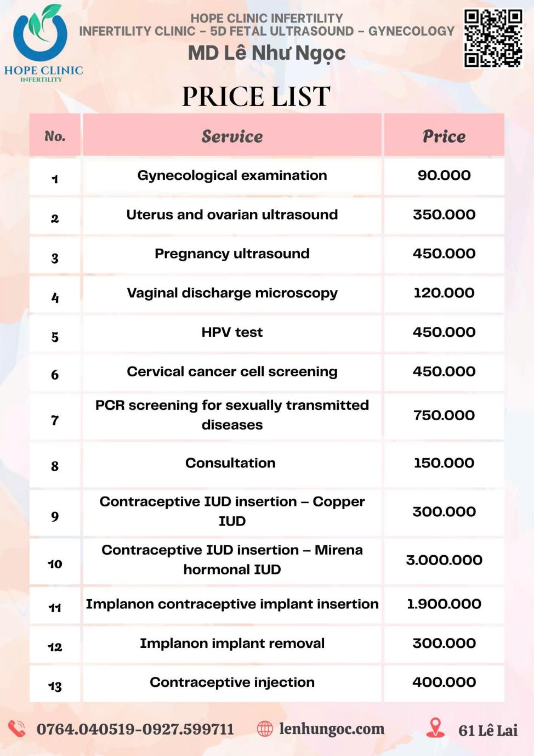Click the HPV test service

[232, 332]
